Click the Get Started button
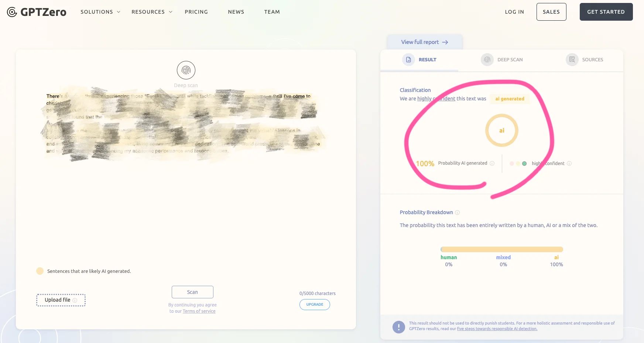Screen dimensions: 644x343 tap(606, 12)
